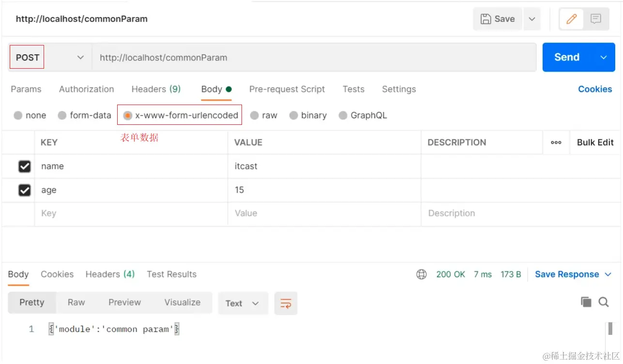This screenshot has width=623, height=364.
Task: Click the response scrollbar
Action: 609,329
